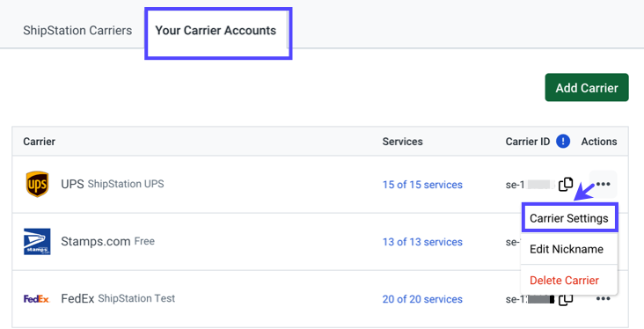Click the Services column header

pyautogui.click(x=403, y=142)
